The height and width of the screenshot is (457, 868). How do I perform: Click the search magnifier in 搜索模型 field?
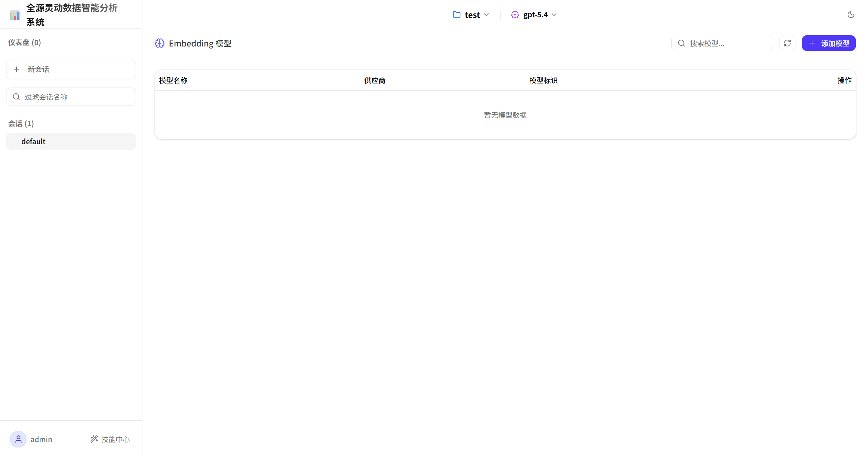(682, 43)
